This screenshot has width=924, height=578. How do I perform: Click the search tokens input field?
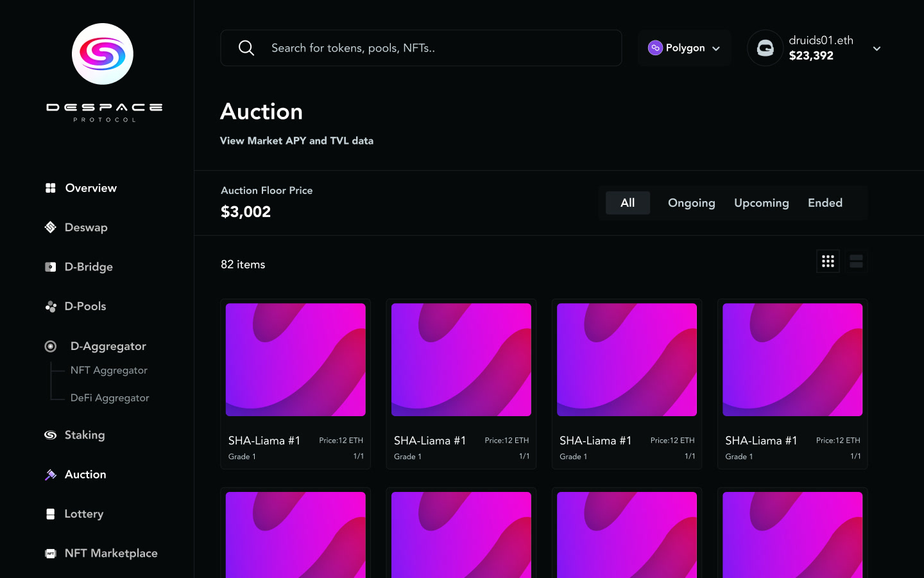pos(421,48)
